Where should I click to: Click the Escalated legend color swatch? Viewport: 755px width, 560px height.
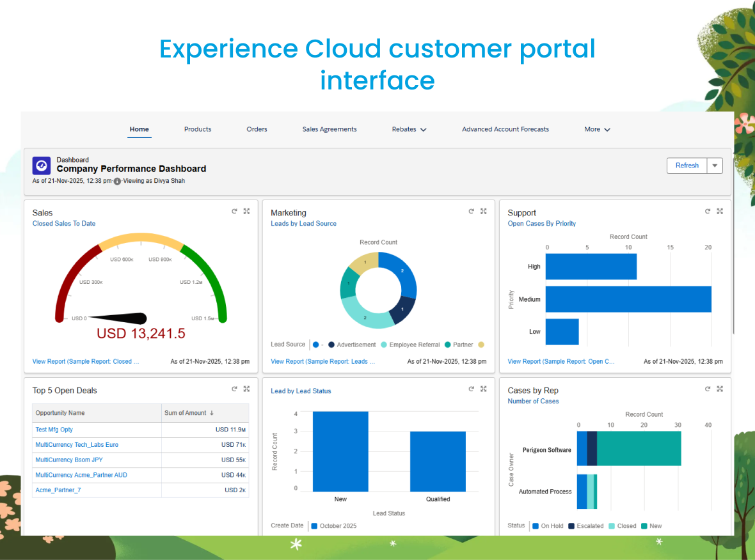[571, 526]
